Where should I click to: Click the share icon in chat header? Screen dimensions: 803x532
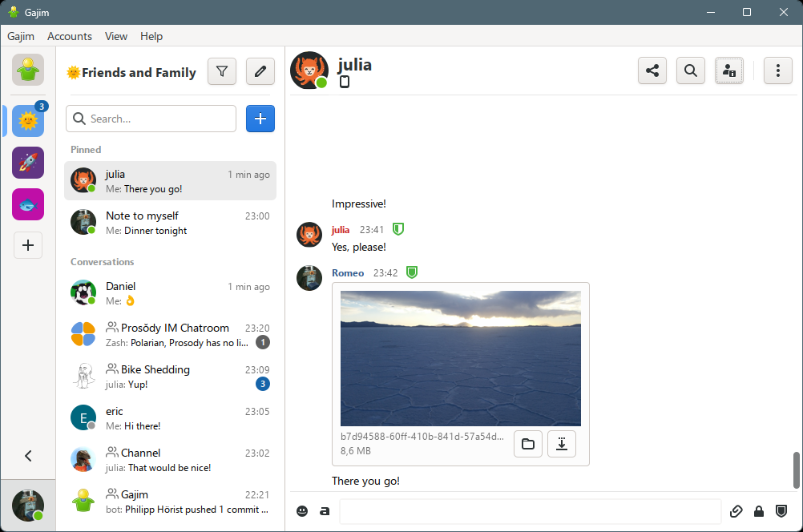(652, 71)
